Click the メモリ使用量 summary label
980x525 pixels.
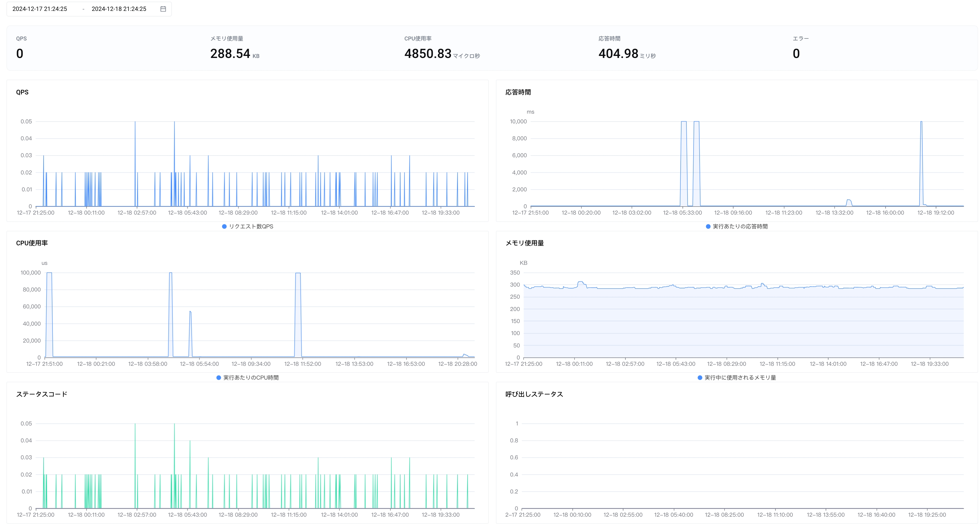(227, 38)
